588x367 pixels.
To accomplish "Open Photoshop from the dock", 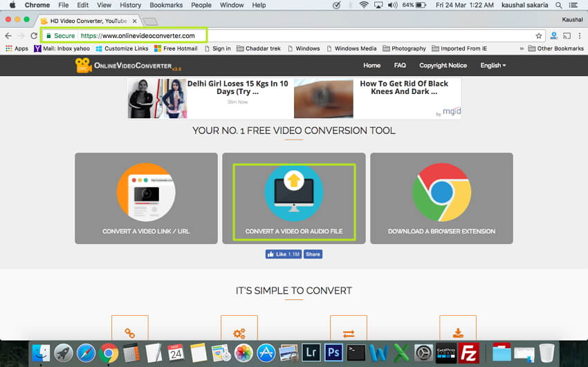I will [333, 352].
